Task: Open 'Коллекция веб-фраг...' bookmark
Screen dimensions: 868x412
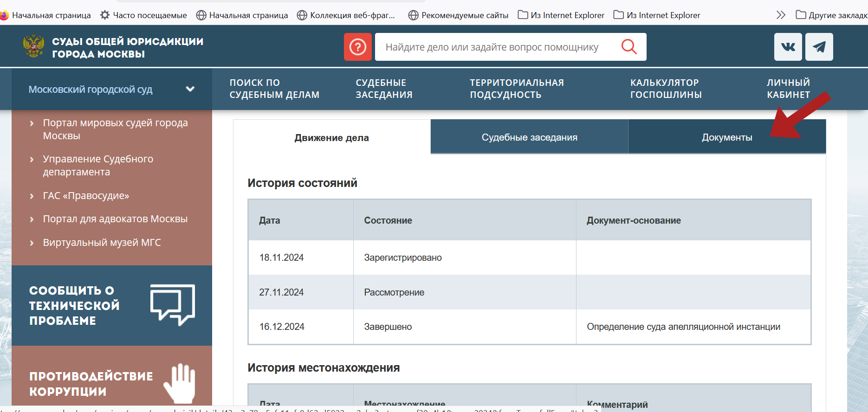Action: [346, 15]
